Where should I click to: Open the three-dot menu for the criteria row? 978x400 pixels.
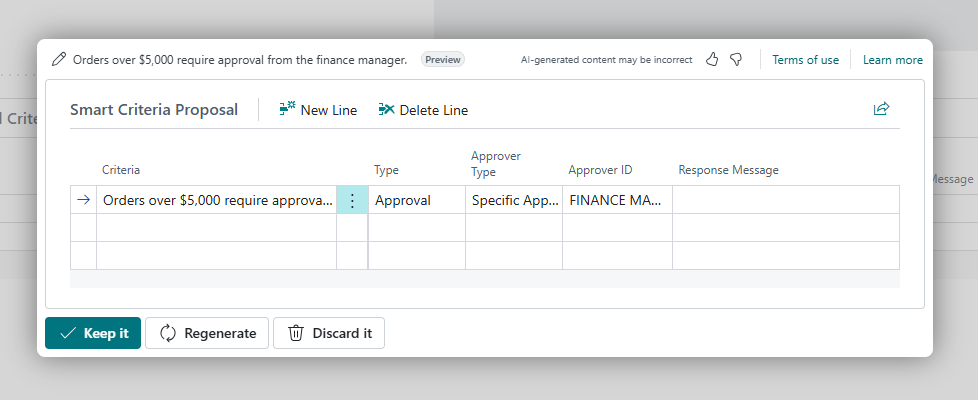(x=352, y=200)
